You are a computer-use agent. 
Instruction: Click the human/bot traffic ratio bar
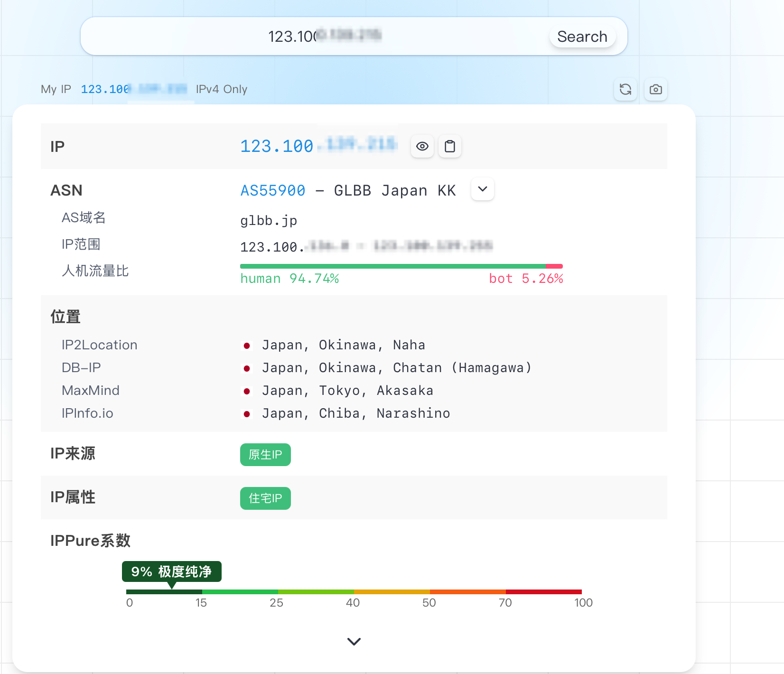point(401,266)
